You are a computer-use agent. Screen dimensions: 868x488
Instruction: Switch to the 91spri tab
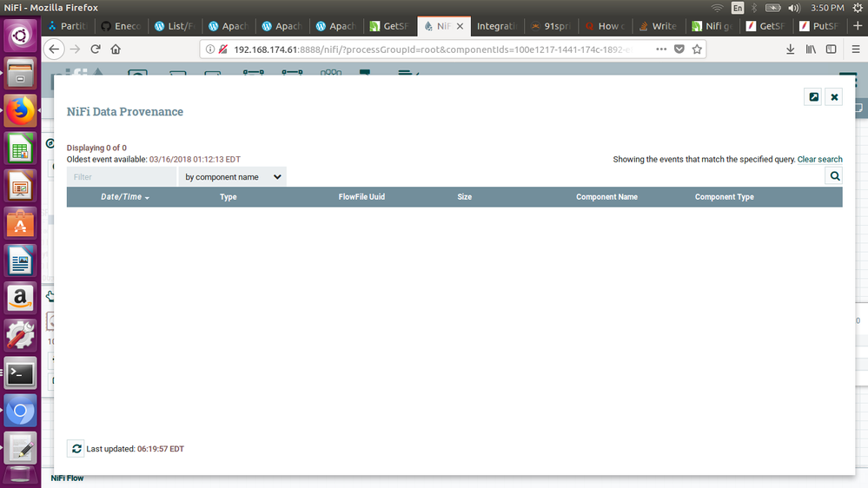[x=551, y=26]
